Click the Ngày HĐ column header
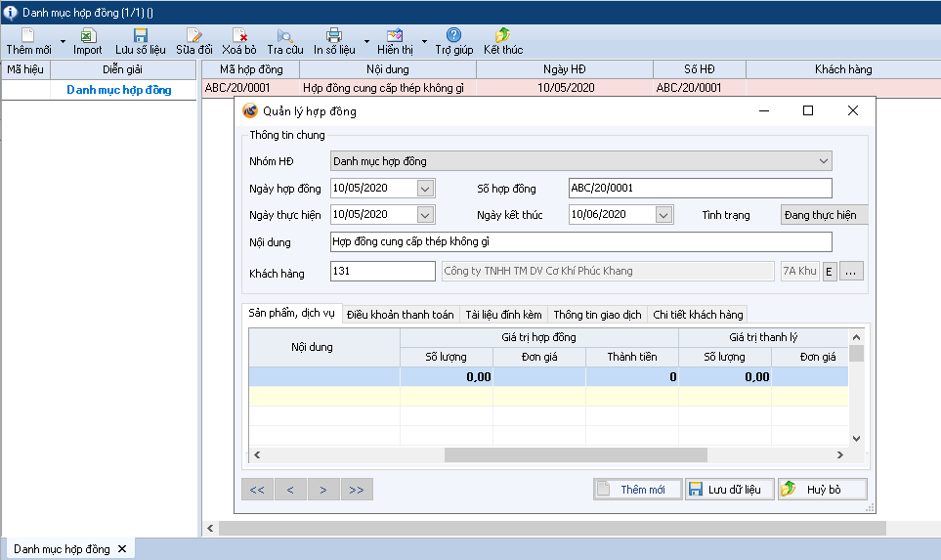The width and height of the screenshot is (941, 560). [x=565, y=69]
